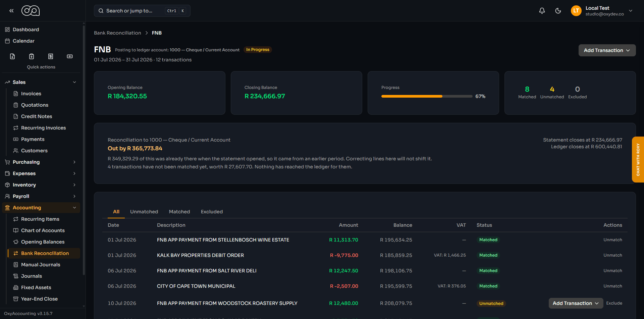
Task: Click the dollar receipt quick action icon
Action: coord(51,56)
